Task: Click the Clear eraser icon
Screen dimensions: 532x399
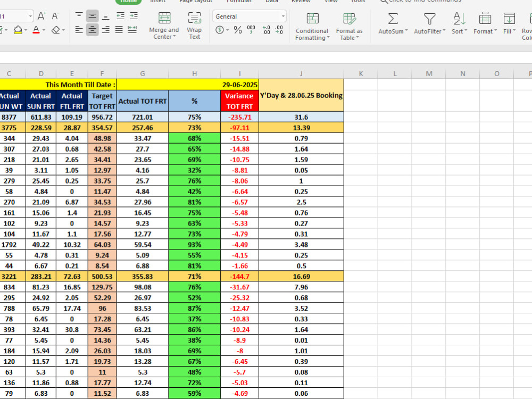Action: click(x=56, y=30)
